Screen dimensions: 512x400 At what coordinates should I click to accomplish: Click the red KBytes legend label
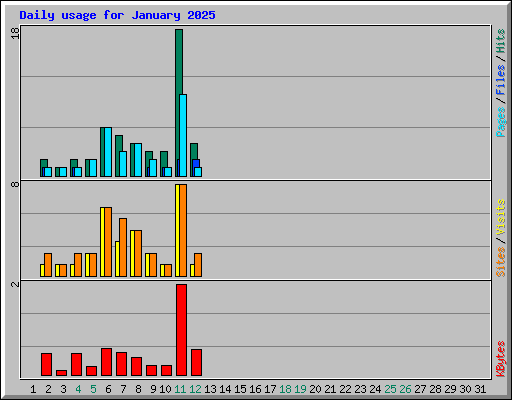[500, 359]
